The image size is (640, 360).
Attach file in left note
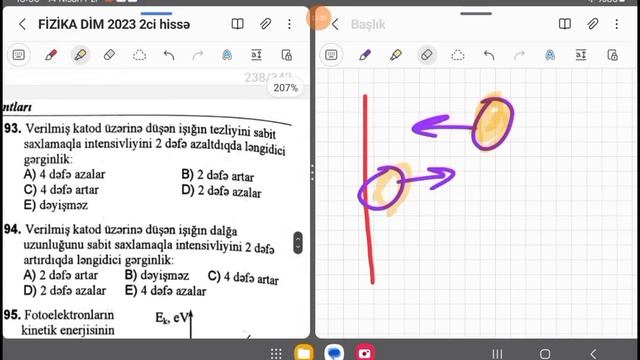click(265, 24)
